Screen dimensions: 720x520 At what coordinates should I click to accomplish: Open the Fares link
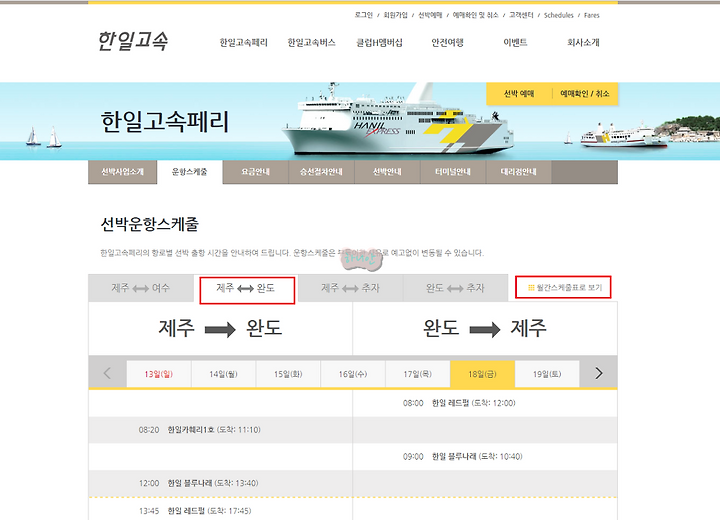point(591,15)
